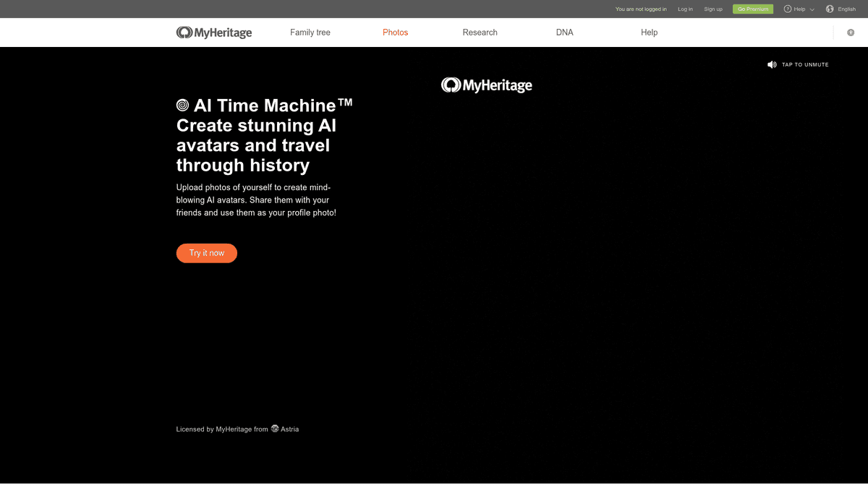Click the globe language icon
The image size is (868, 488).
coord(830,9)
